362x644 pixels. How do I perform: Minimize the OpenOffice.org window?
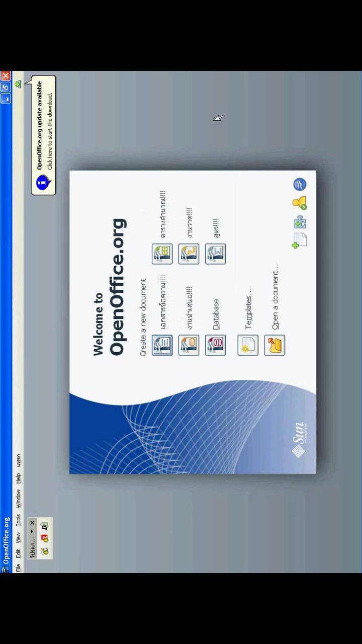coord(6,98)
